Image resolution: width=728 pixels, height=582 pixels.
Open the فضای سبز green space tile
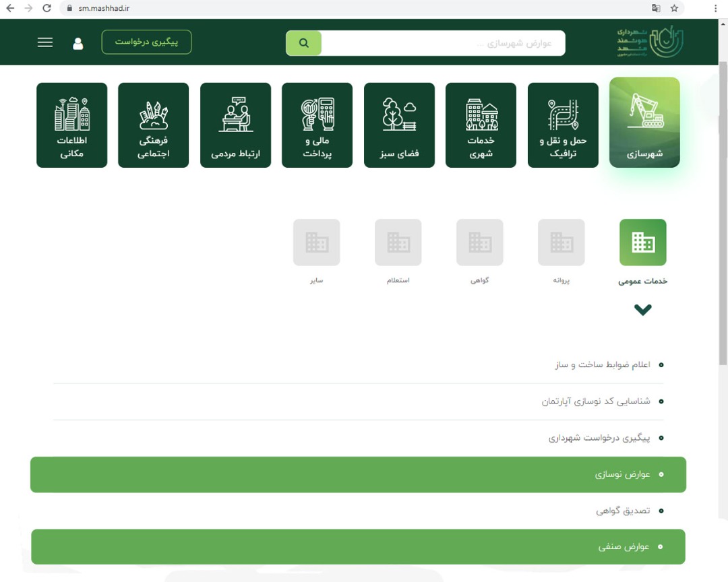(x=399, y=125)
